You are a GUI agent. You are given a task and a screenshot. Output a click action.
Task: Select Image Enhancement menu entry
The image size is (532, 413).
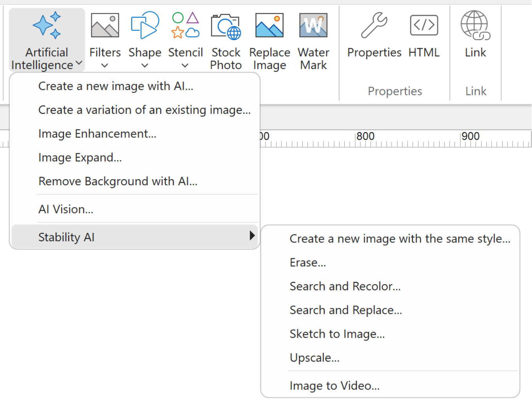[x=135, y=134]
